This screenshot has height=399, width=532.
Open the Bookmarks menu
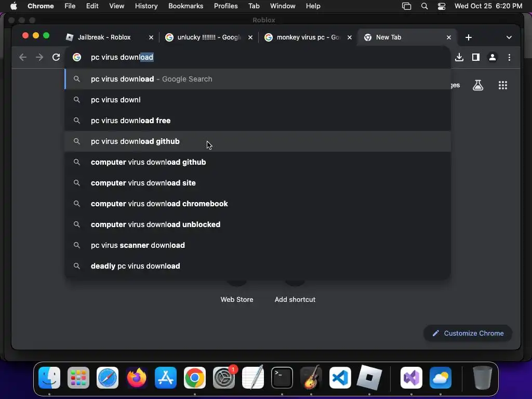pyautogui.click(x=186, y=6)
